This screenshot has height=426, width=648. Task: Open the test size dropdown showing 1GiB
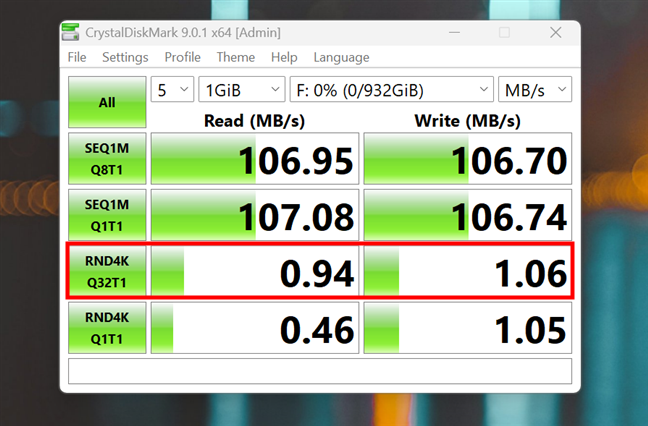click(242, 89)
